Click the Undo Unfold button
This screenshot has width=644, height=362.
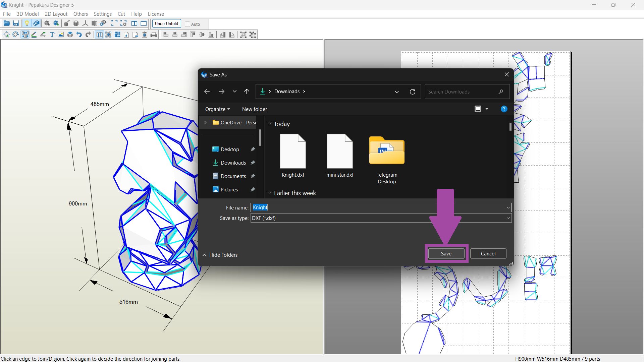point(166,24)
